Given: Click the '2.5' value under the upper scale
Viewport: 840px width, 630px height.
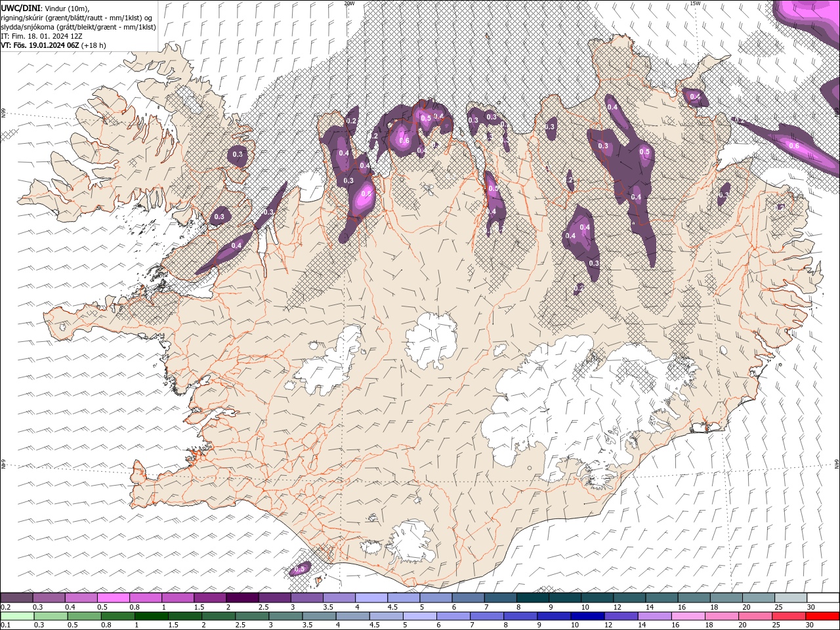Looking at the screenshot, I should coord(263,607).
